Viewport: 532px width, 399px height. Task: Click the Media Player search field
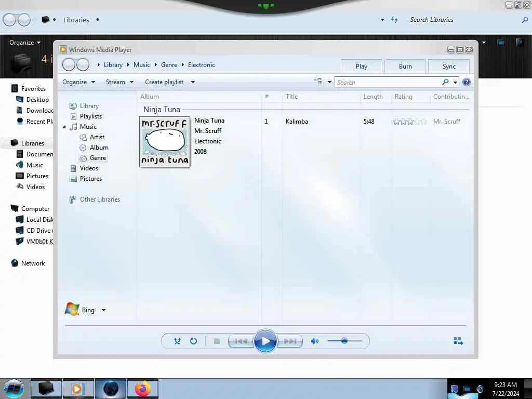(388, 83)
